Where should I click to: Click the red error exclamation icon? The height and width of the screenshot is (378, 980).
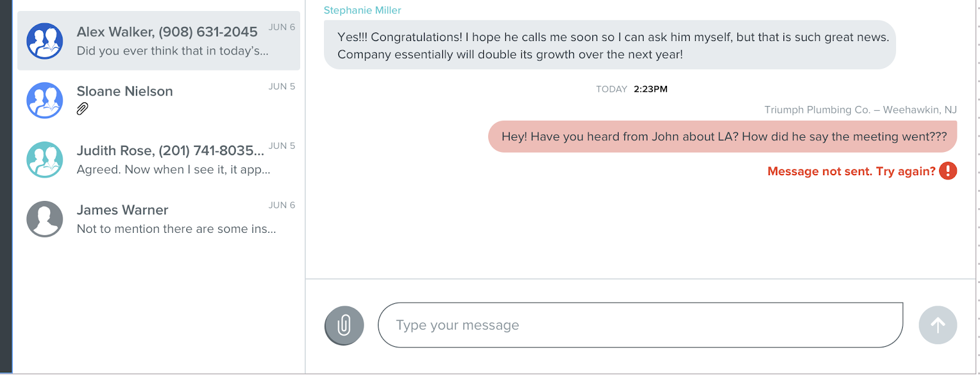coord(948,171)
